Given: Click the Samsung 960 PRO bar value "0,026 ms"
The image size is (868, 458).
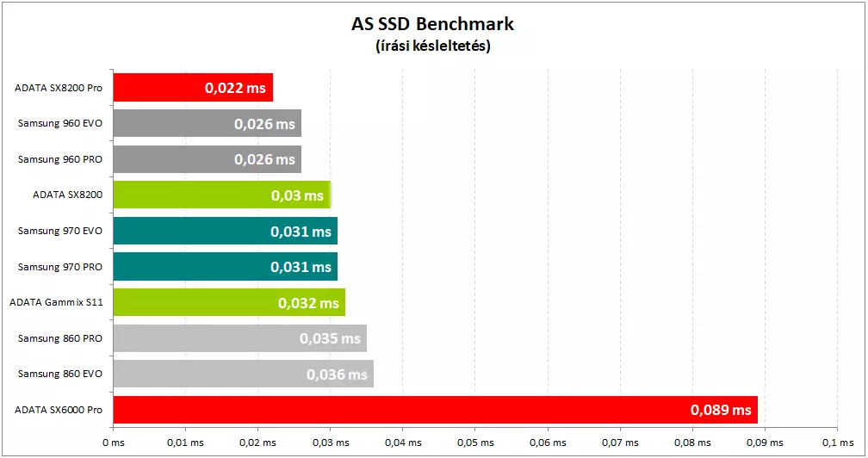Looking at the screenshot, I should point(264,159).
